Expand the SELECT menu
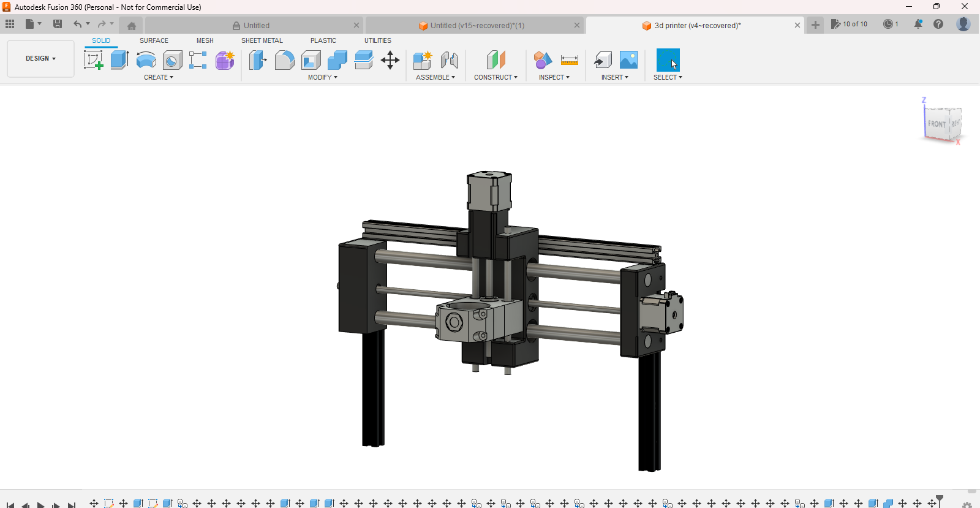This screenshot has width=980, height=508. tap(668, 77)
